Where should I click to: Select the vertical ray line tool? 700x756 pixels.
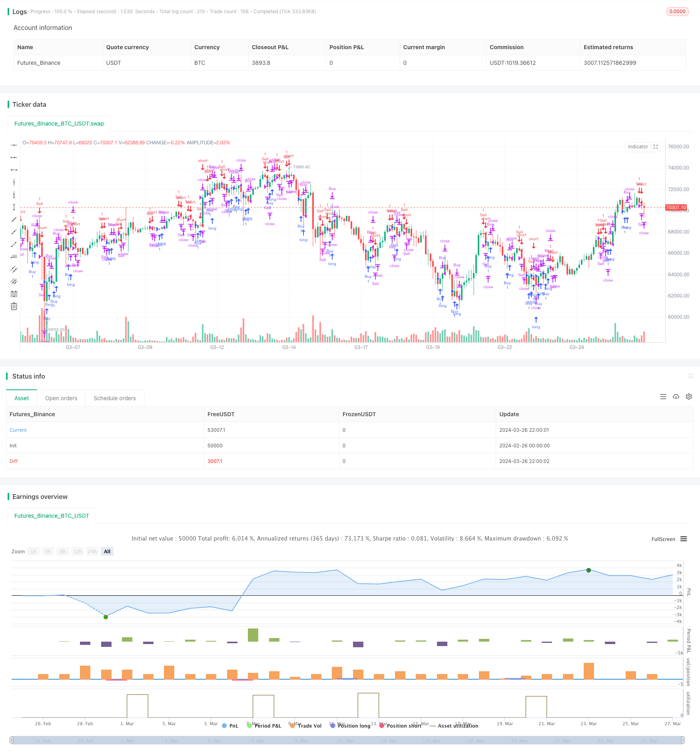tap(14, 182)
